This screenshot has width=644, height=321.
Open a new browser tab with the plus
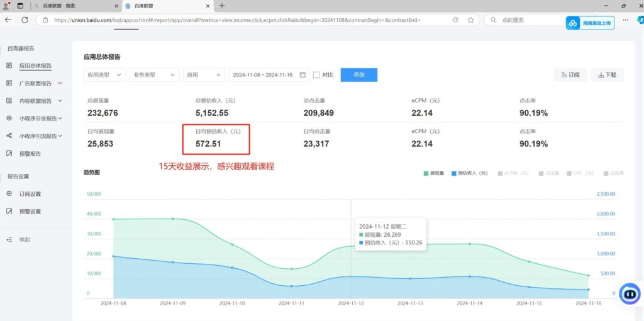click(222, 6)
